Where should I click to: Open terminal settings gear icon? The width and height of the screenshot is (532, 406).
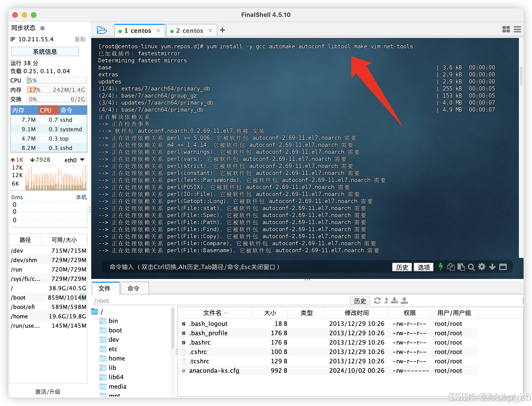[482, 267]
